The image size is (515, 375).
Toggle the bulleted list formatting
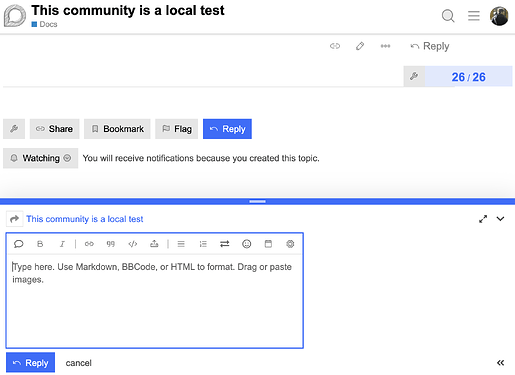point(181,244)
